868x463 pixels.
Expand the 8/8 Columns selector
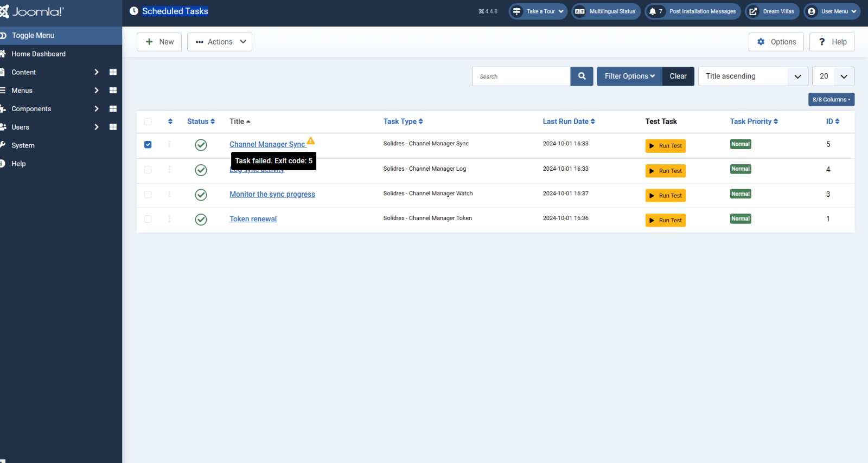point(831,100)
